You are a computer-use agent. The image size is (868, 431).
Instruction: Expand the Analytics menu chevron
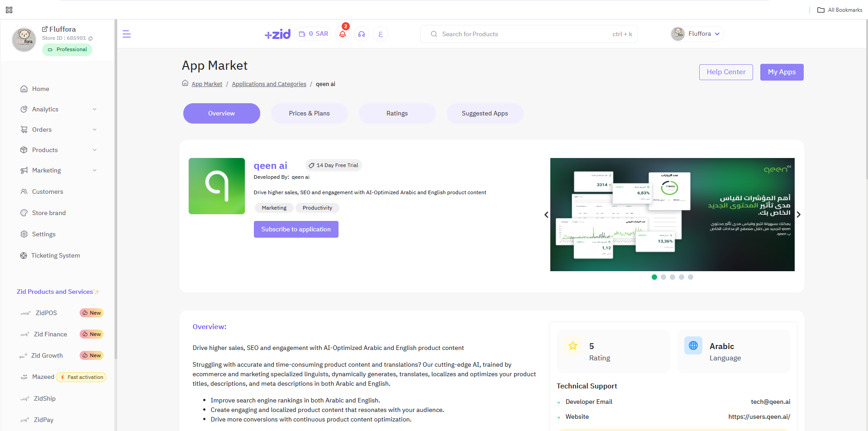point(95,109)
